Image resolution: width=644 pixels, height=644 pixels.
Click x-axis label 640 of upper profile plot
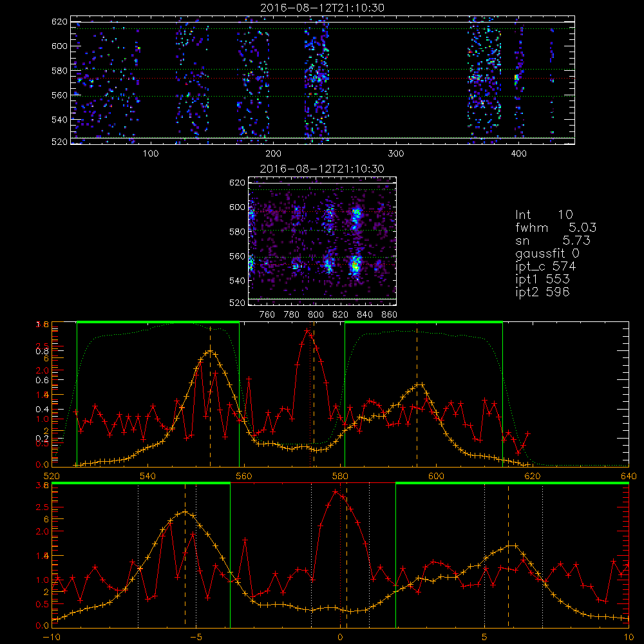629,476
